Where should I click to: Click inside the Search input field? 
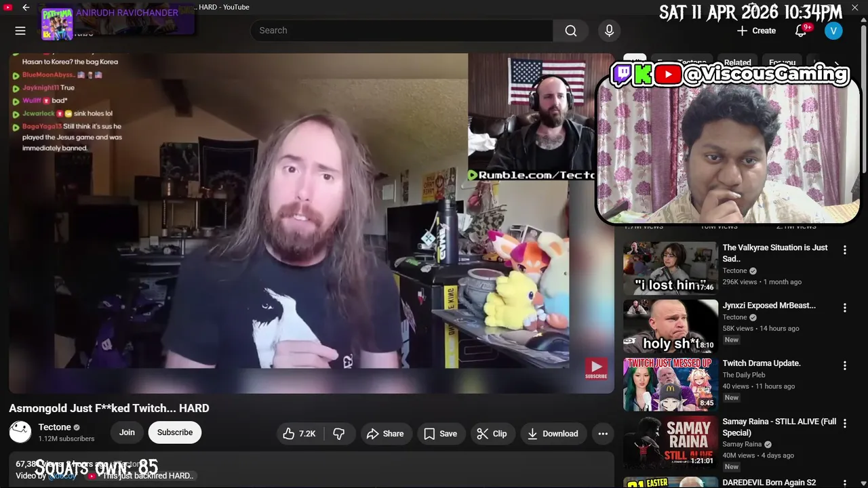(401, 30)
